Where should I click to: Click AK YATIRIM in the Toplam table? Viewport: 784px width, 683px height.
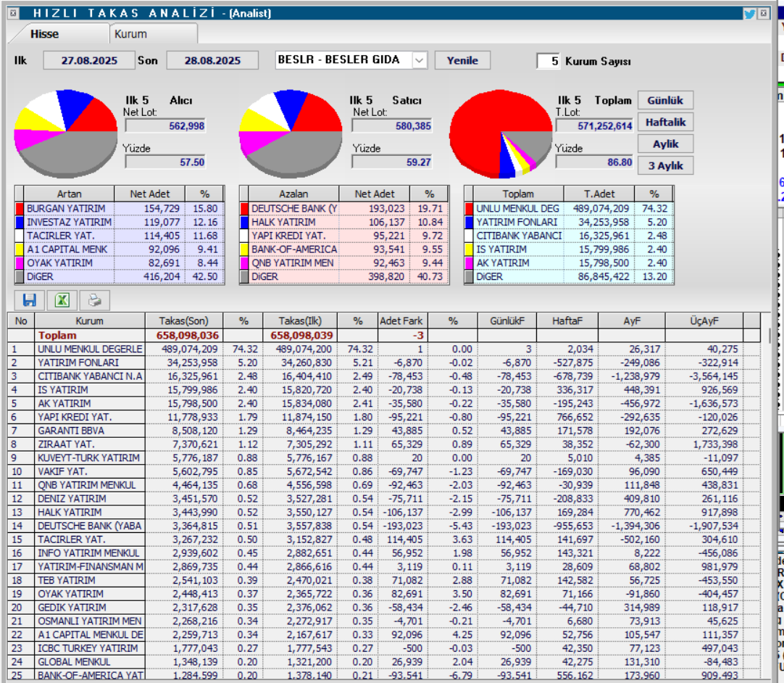coord(503,262)
